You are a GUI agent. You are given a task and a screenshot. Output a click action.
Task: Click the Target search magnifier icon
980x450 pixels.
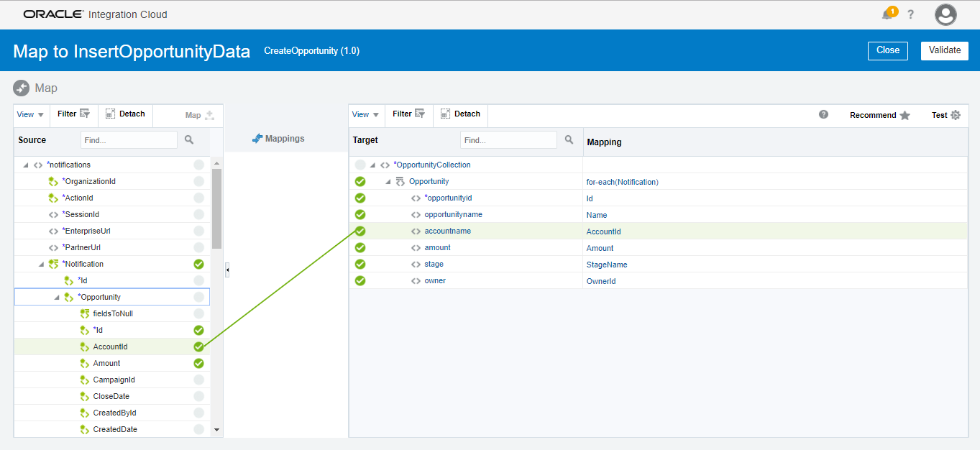tap(569, 140)
